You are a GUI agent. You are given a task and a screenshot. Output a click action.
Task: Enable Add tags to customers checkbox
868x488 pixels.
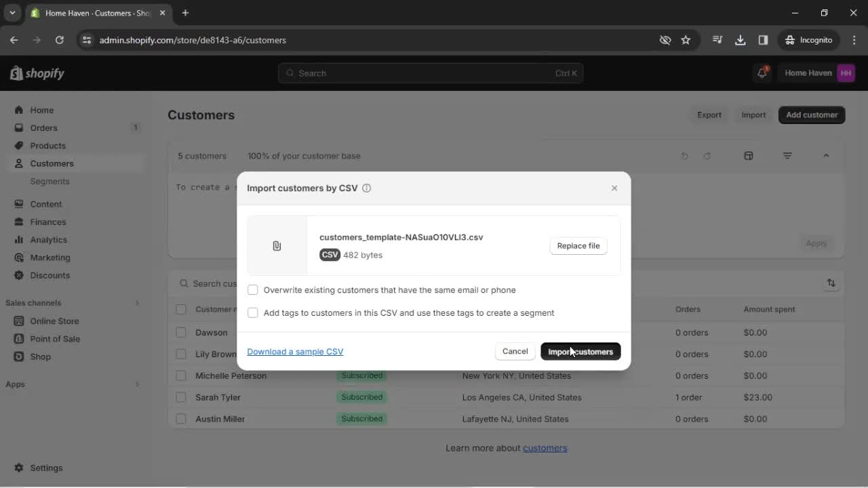[253, 313]
